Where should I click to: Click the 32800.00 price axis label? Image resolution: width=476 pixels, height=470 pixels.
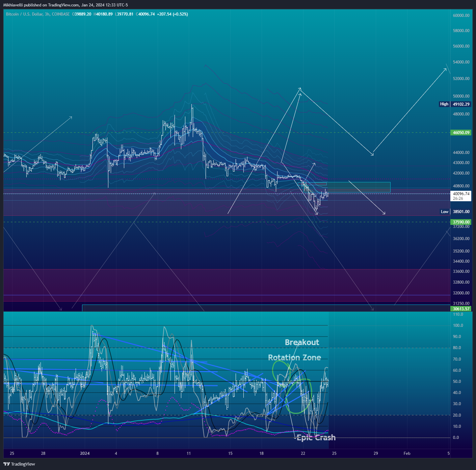[x=461, y=282]
